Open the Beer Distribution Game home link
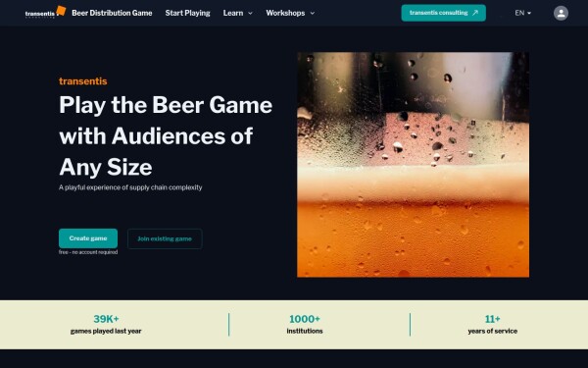Viewport: 588px width, 368px height. tap(112, 13)
